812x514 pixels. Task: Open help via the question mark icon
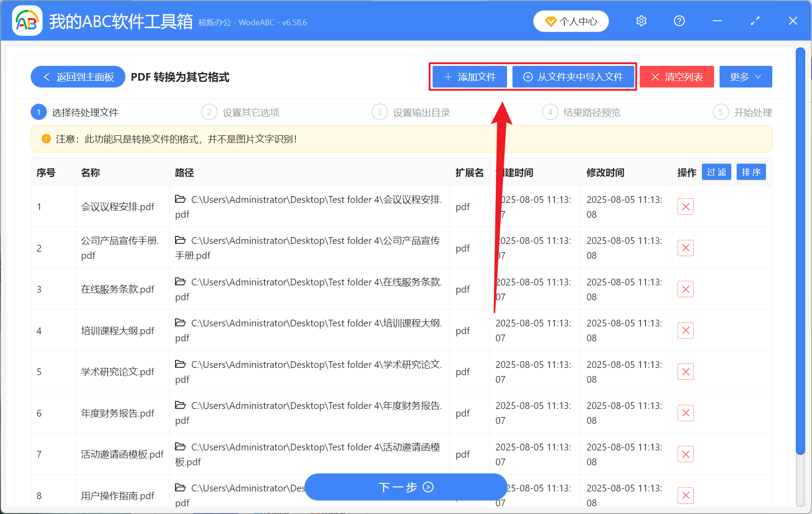point(679,21)
